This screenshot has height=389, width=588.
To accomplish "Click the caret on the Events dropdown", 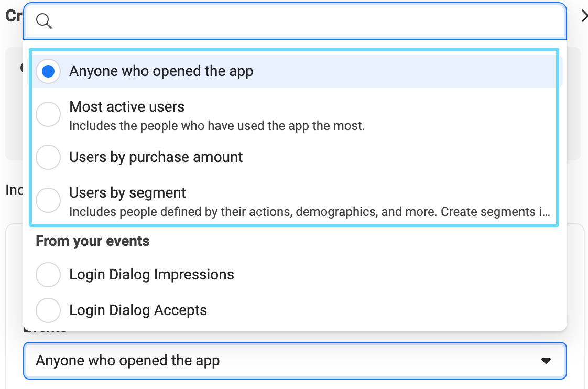I will pos(546,361).
